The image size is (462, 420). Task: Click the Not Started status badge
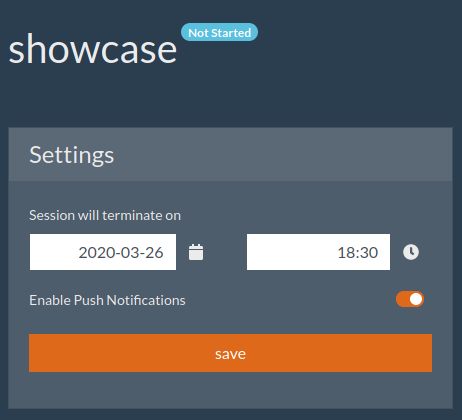pos(219,32)
